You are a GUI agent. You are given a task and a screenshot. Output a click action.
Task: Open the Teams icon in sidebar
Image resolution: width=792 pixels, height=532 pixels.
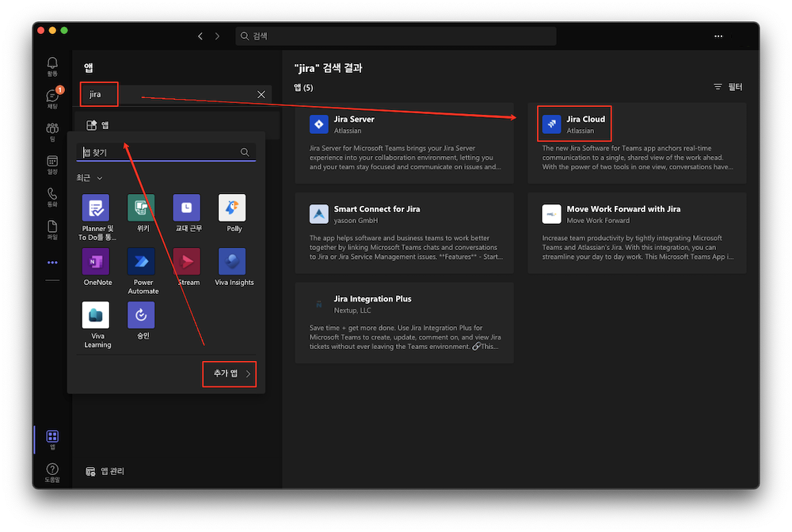tap(52, 131)
